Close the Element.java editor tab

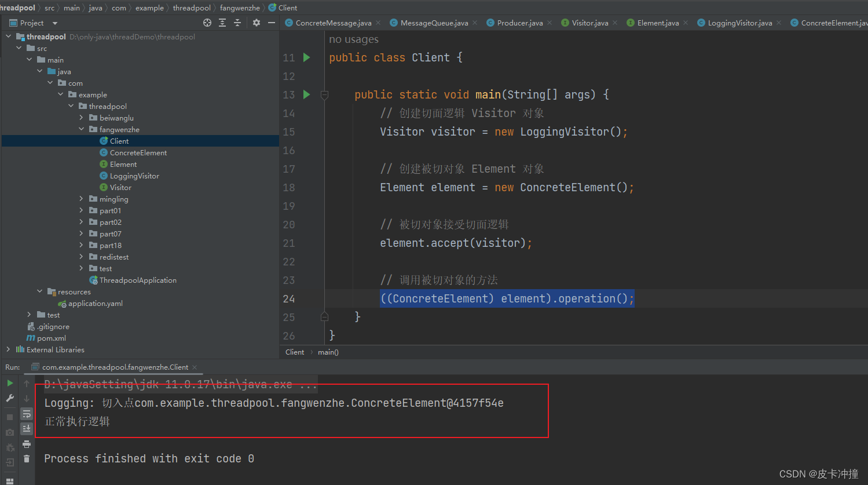686,23
